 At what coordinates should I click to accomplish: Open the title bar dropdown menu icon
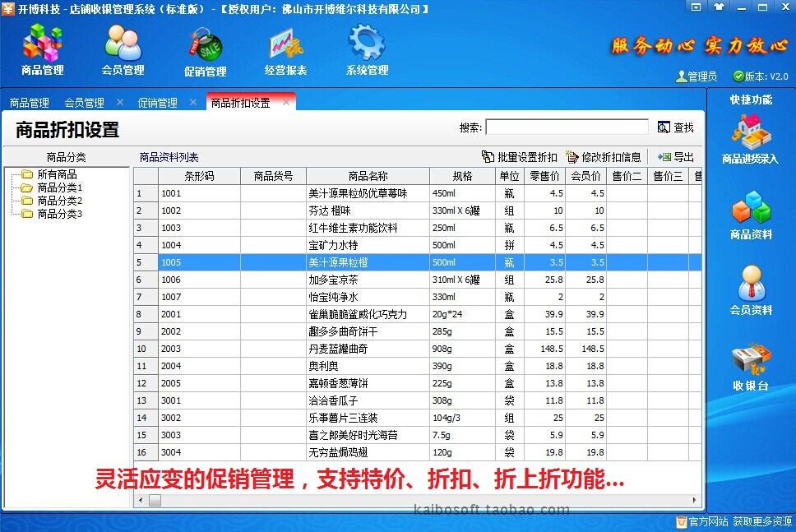click(x=696, y=7)
